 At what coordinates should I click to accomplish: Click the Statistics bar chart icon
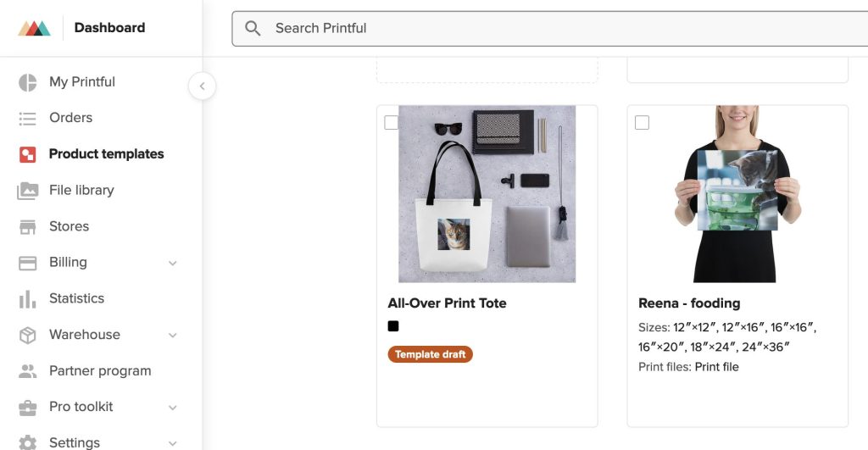point(28,299)
